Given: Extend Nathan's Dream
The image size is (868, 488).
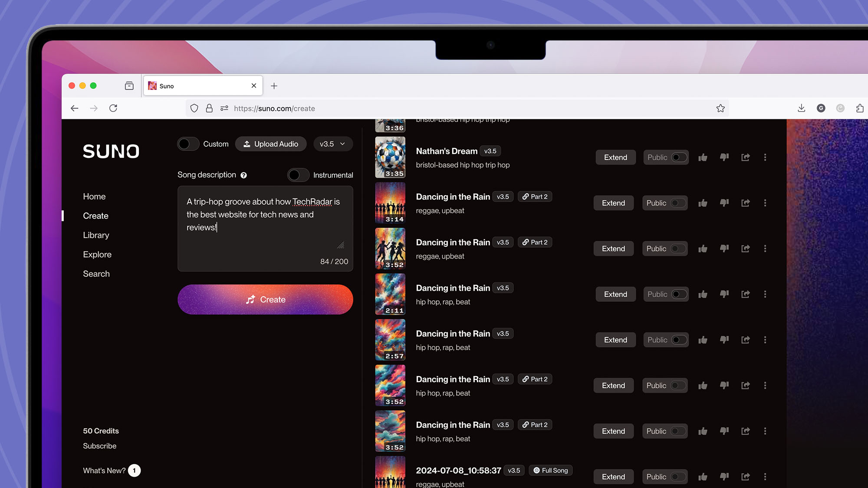Looking at the screenshot, I should point(615,157).
